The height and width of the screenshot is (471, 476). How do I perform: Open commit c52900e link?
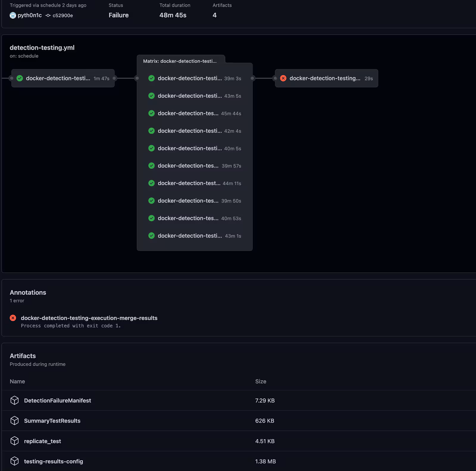(x=62, y=15)
